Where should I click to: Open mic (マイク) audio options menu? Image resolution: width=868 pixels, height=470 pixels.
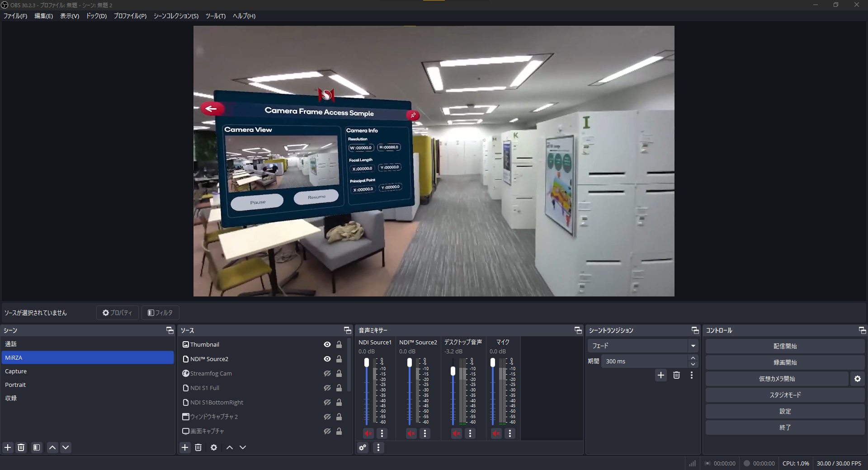point(510,433)
